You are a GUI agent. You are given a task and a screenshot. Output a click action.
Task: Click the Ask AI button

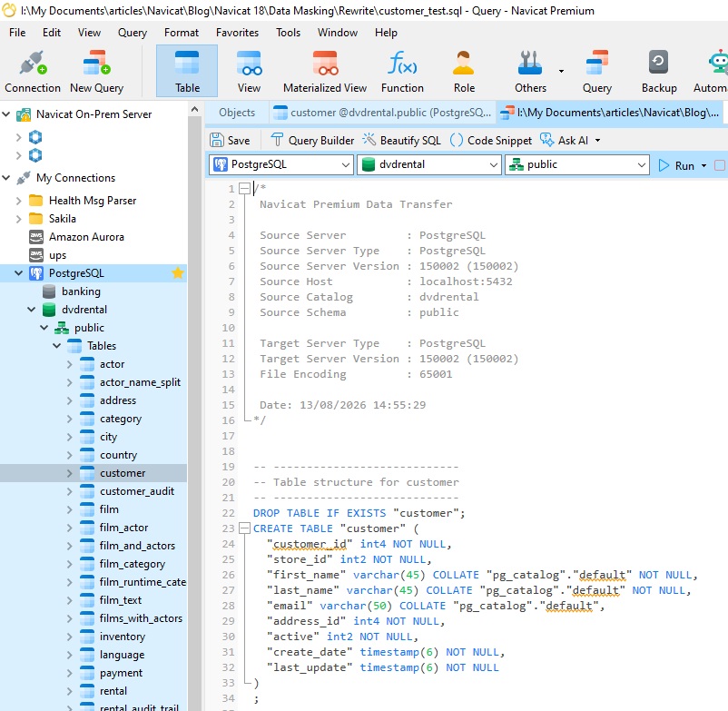pyautogui.click(x=564, y=140)
